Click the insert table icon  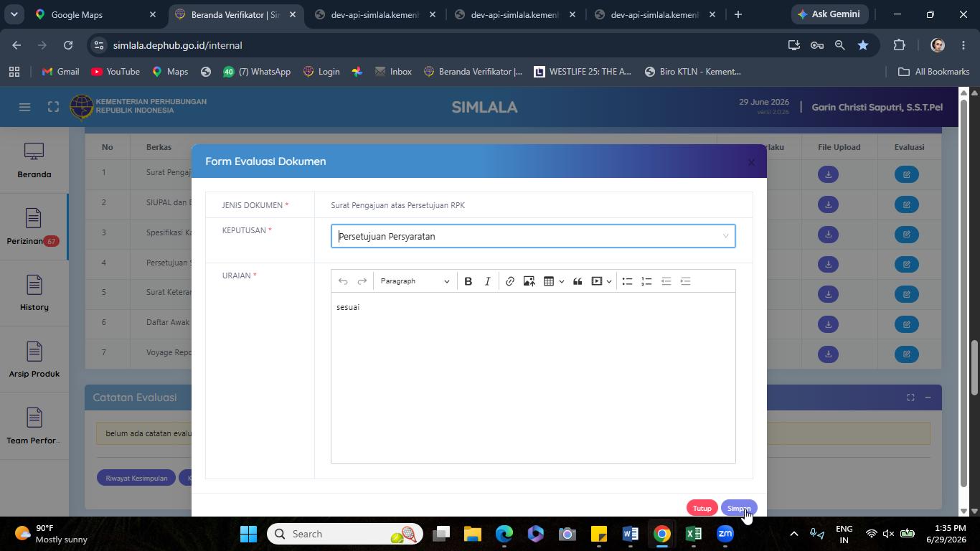[549, 281]
